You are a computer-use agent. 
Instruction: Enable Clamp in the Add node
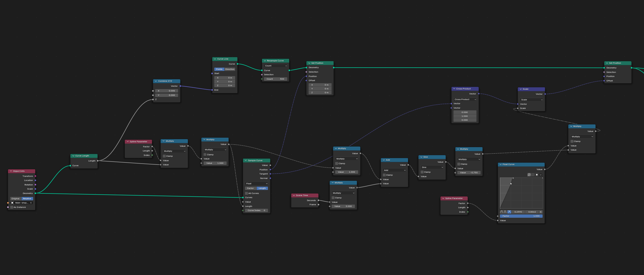384,175
